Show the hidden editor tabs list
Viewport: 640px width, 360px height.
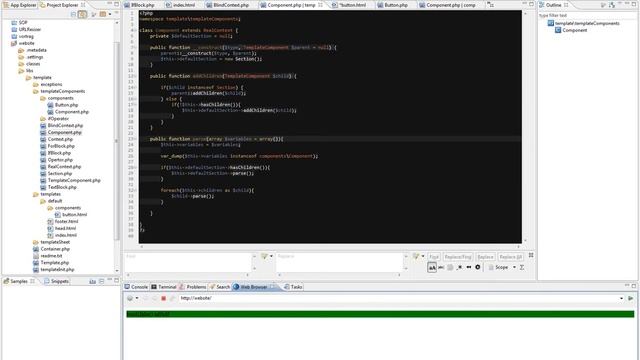coord(490,5)
